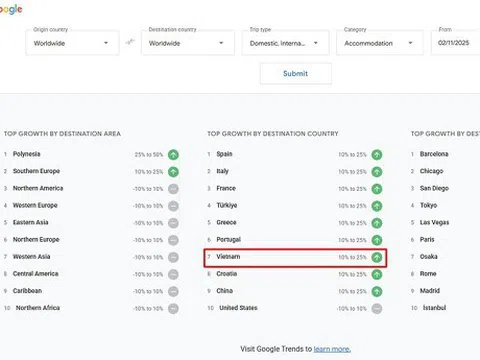
Task: Open the Destination country dropdown
Action: click(x=188, y=43)
